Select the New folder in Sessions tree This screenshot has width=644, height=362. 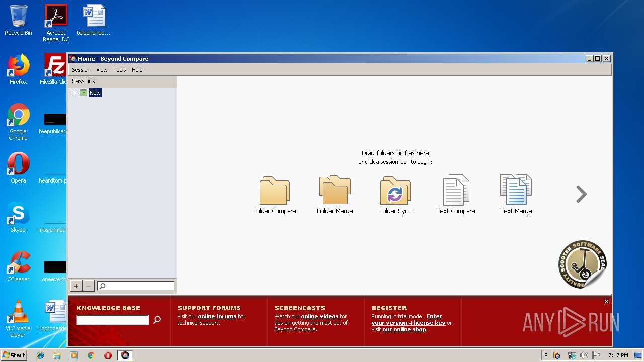pos(95,93)
